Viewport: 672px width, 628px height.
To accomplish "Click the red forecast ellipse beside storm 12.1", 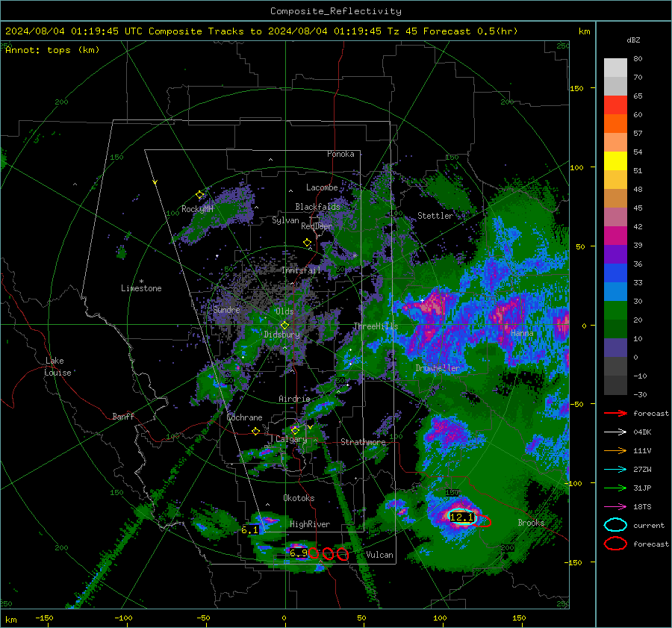I will point(482,520).
